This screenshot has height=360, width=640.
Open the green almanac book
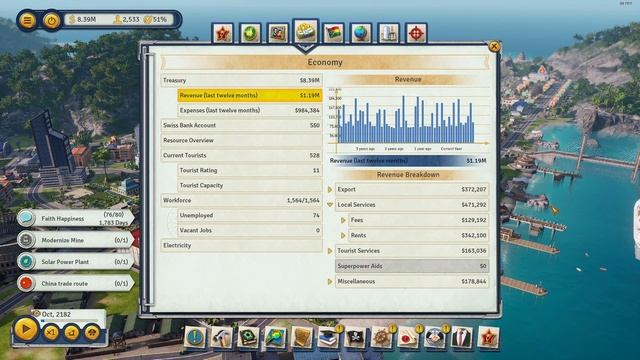pyautogui.click(x=249, y=338)
